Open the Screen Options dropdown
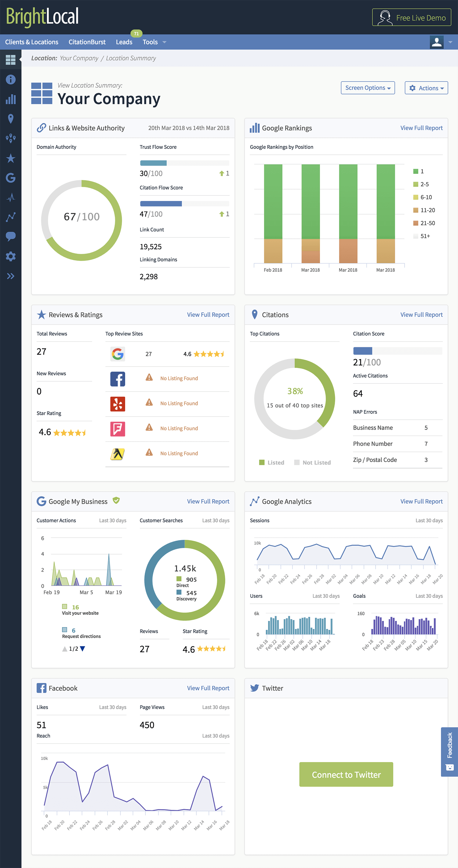Image resolution: width=458 pixels, height=868 pixels. coord(368,88)
